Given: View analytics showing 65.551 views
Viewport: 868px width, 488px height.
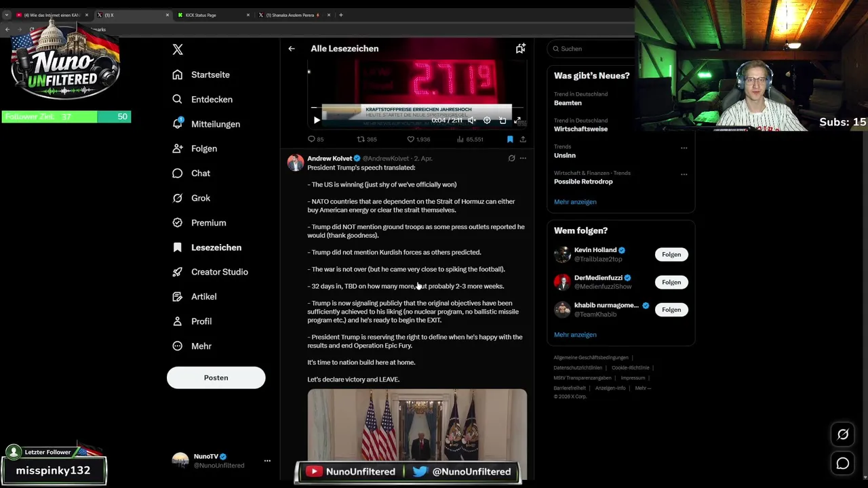Looking at the screenshot, I should click(x=470, y=139).
